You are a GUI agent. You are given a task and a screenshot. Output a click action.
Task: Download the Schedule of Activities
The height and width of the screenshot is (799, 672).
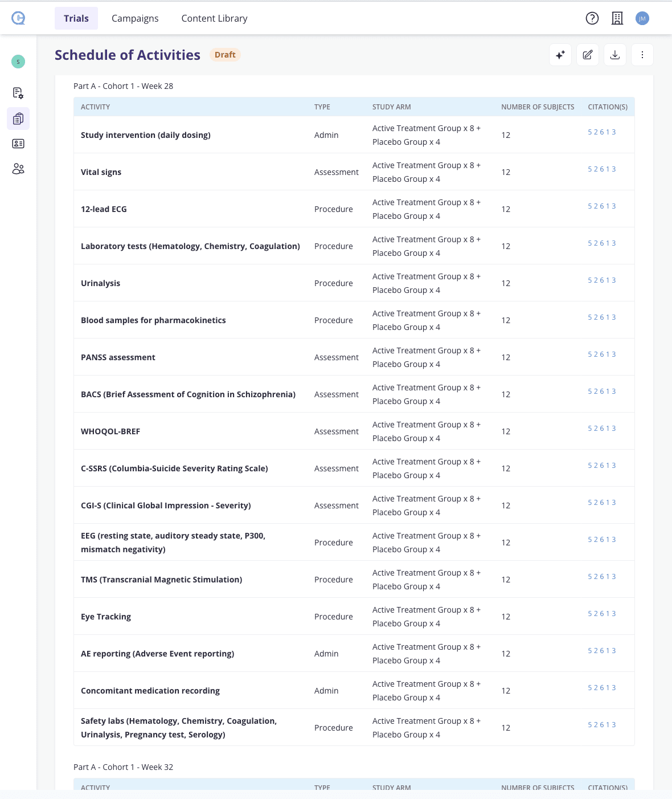point(614,55)
